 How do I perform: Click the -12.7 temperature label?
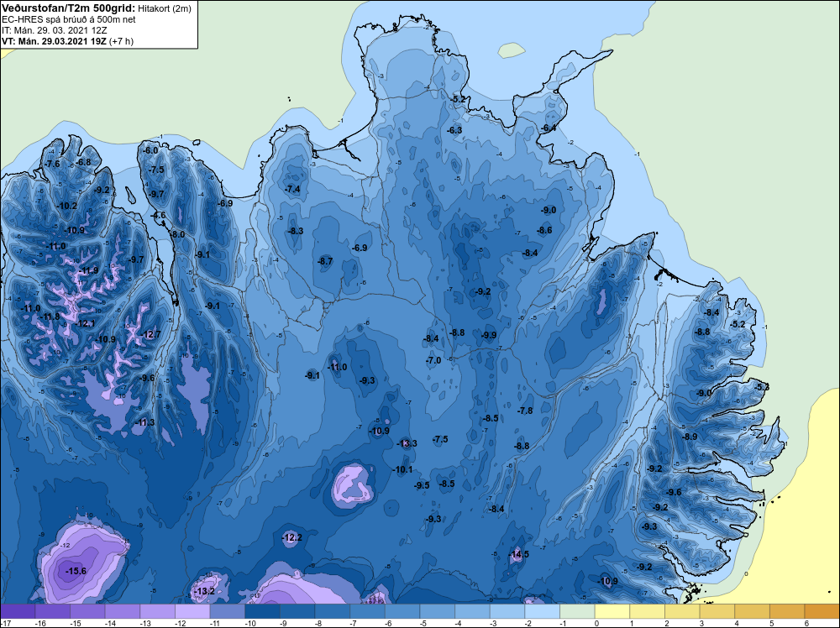150,335
